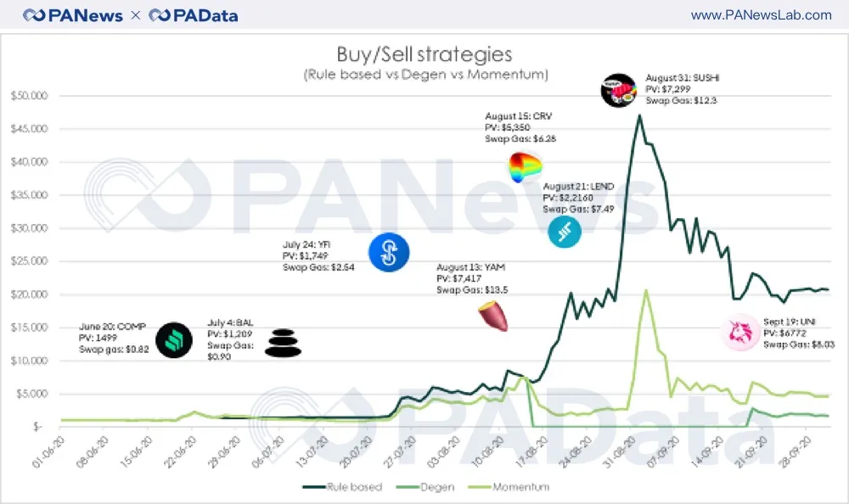Viewport: 849px width, 504px height.
Task: Click the PANews logo in header
Action: [x=72, y=15]
